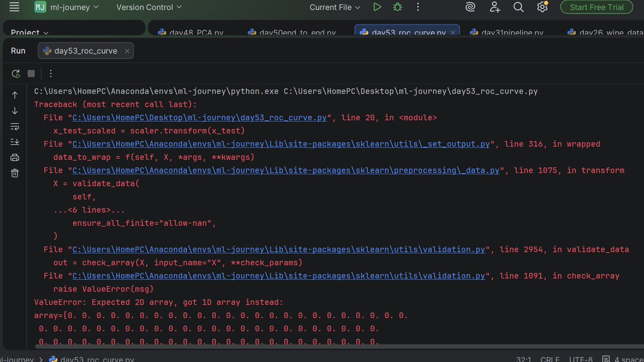
Task: Close the day53_roc_curve run tab
Action: click(127, 51)
